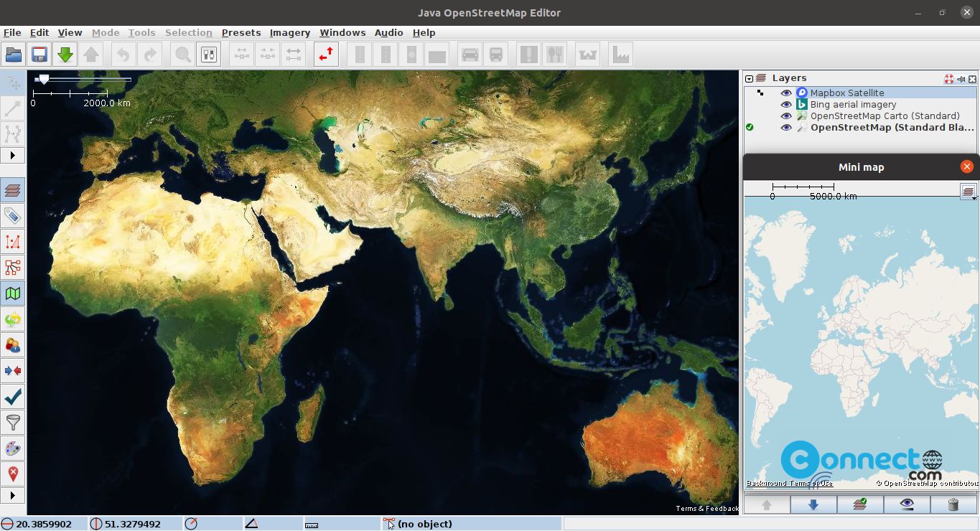Toggle visibility of Bing aerial imagery layer

click(786, 105)
